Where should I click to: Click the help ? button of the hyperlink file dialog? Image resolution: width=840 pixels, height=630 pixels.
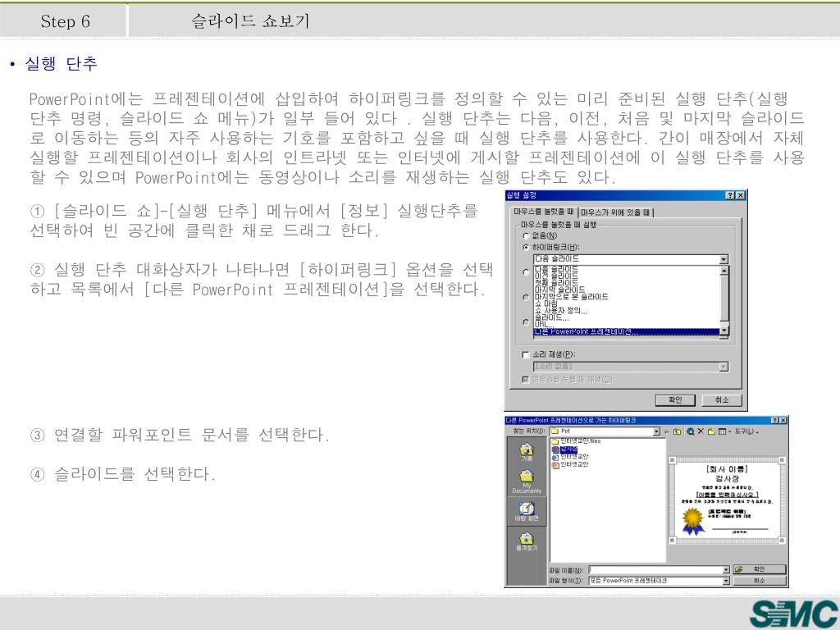pos(774,421)
